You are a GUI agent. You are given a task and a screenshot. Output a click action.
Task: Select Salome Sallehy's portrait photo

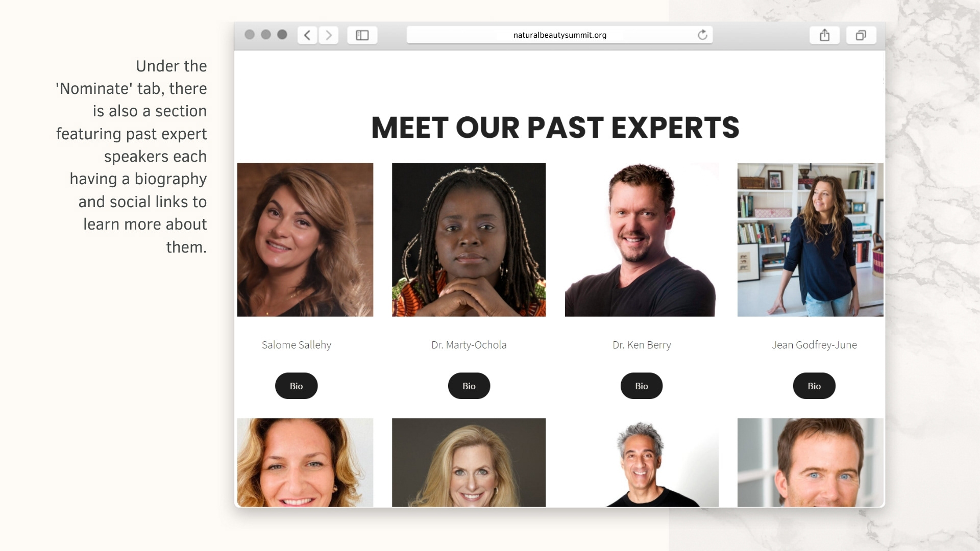pos(305,240)
